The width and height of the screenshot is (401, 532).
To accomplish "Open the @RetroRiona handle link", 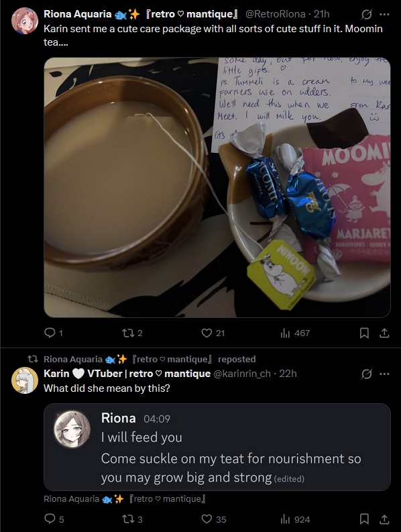I will pyautogui.click(x=275, y=14).
